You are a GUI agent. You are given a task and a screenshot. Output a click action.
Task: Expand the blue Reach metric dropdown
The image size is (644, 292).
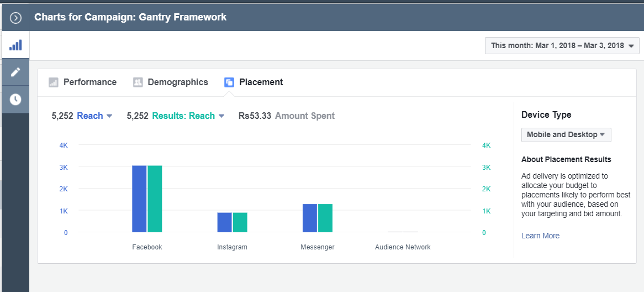click(x=94, y=116)
